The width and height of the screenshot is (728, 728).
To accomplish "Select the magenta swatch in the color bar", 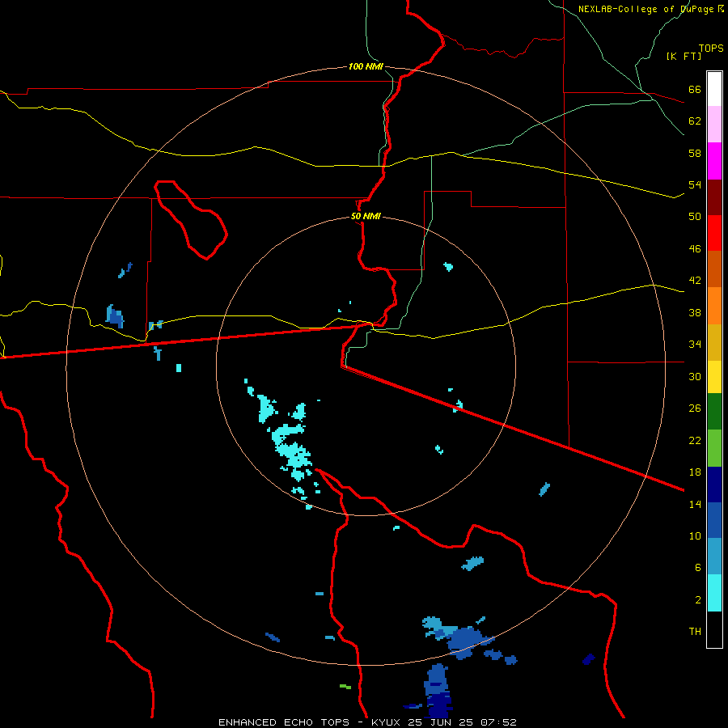I will click(714, 161).
